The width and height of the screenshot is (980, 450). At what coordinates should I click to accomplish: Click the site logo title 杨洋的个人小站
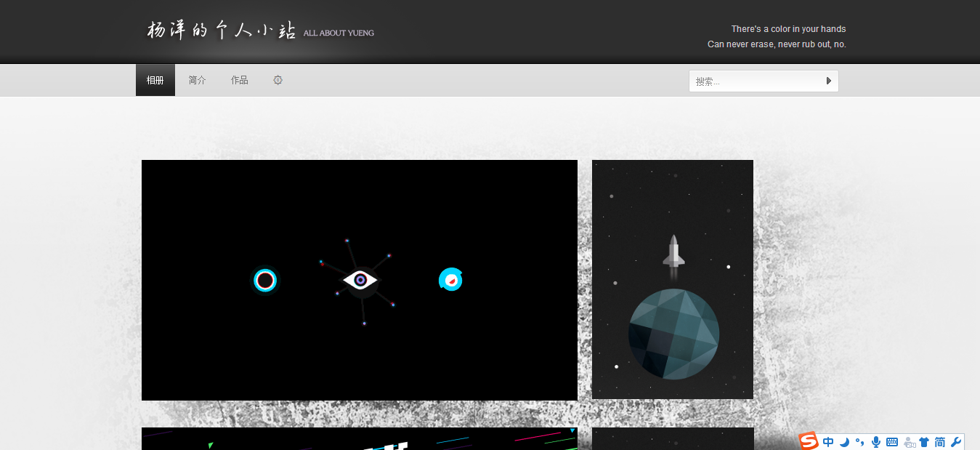(x=222, y=31)
